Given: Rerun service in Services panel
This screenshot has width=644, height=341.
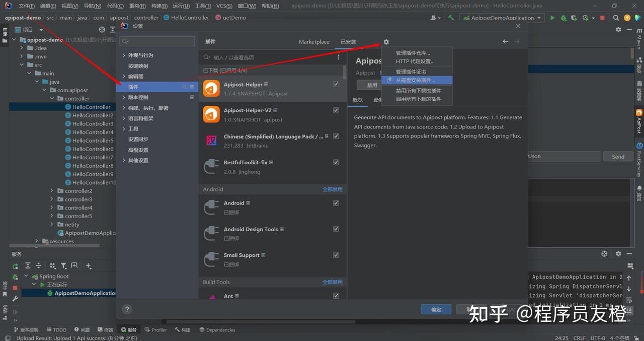Looking at the screenshot, I should (15, 266).
